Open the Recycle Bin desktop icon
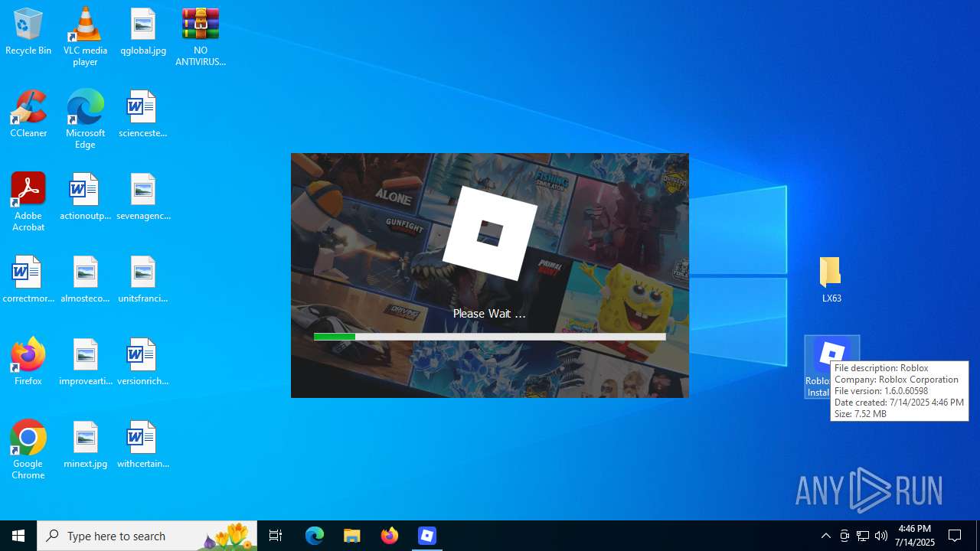The image size is (980, 551). coord(28,31)
